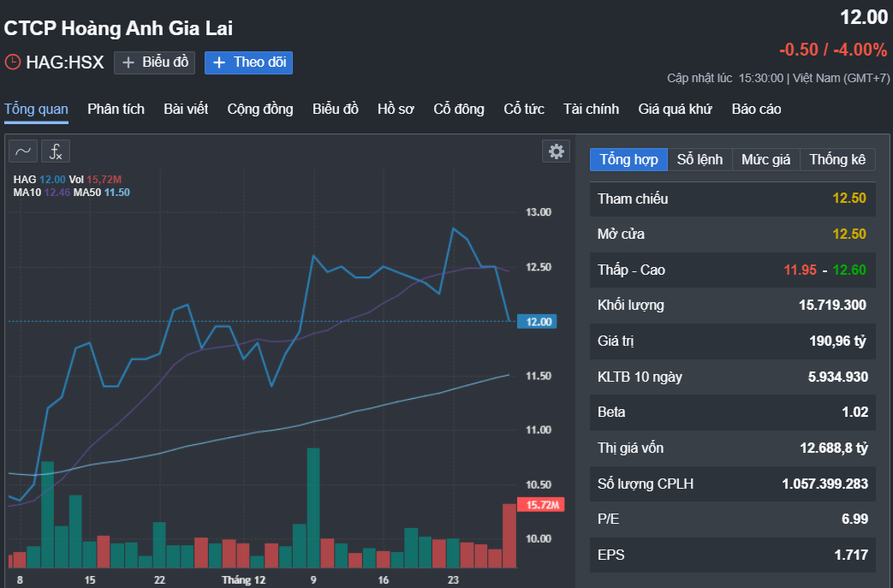893x588 pixels.
Task: Add HAG to chart with Biểu đồ button
Action: (x=154, y=62)
